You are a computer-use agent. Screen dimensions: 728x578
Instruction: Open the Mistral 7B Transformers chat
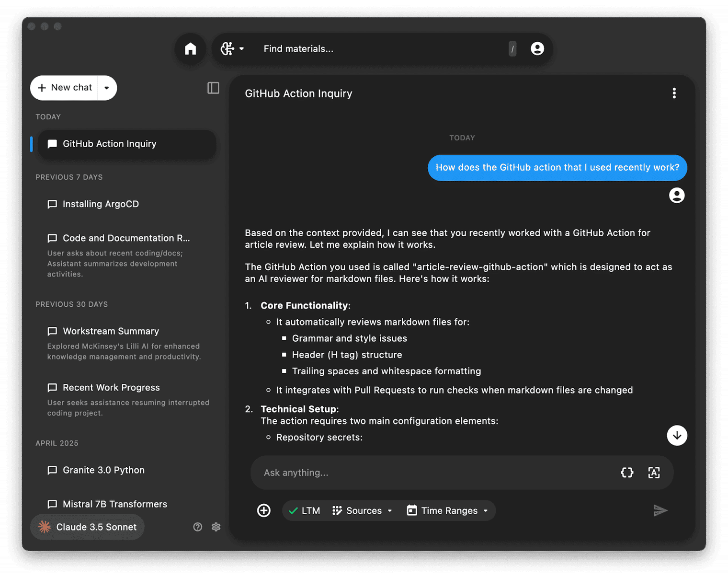point(127,504)
